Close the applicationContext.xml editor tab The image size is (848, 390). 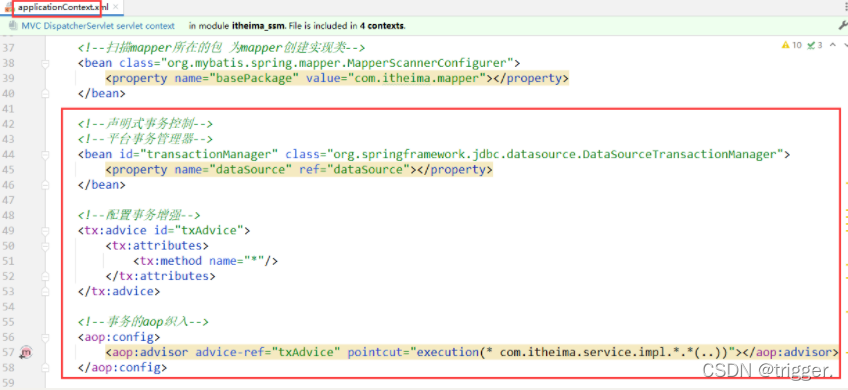coord(115,8)
